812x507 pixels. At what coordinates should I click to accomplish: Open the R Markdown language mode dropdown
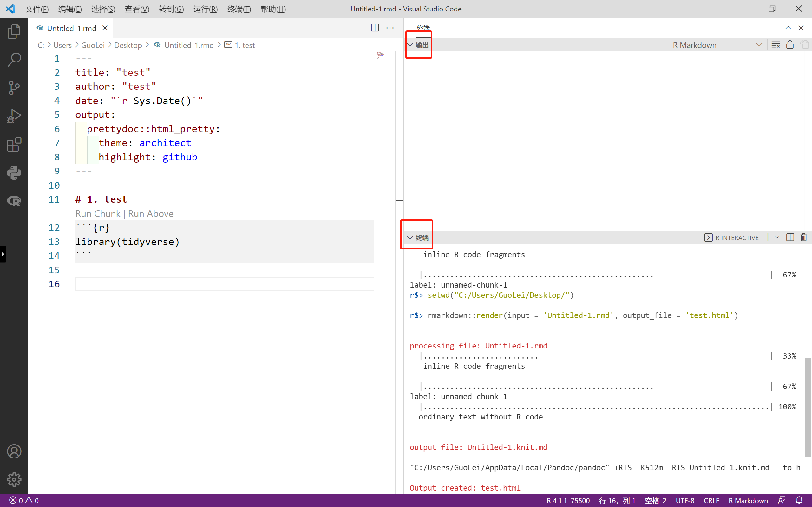718,45
